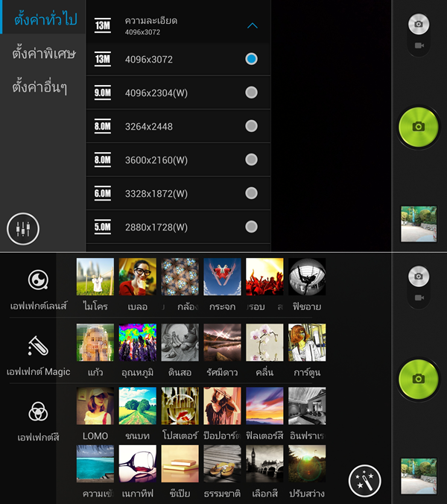447x504 pixels.
Task: Pick the 2880x1728(W) resolution radio button
Action: click(x=251, y=227)
